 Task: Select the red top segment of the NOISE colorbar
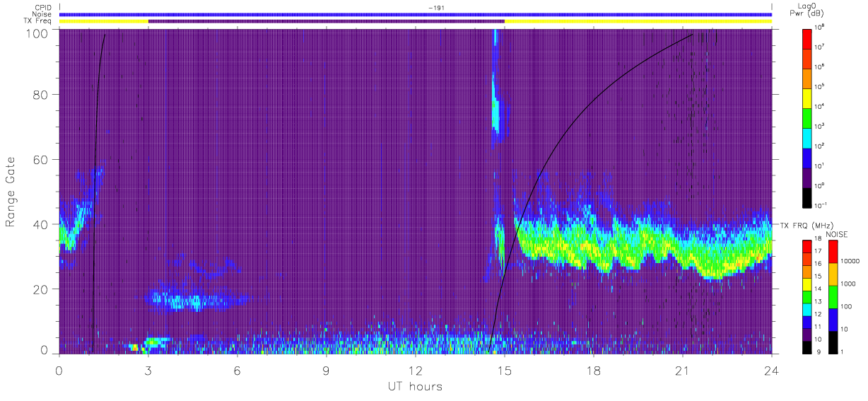[x=833, y=251]
